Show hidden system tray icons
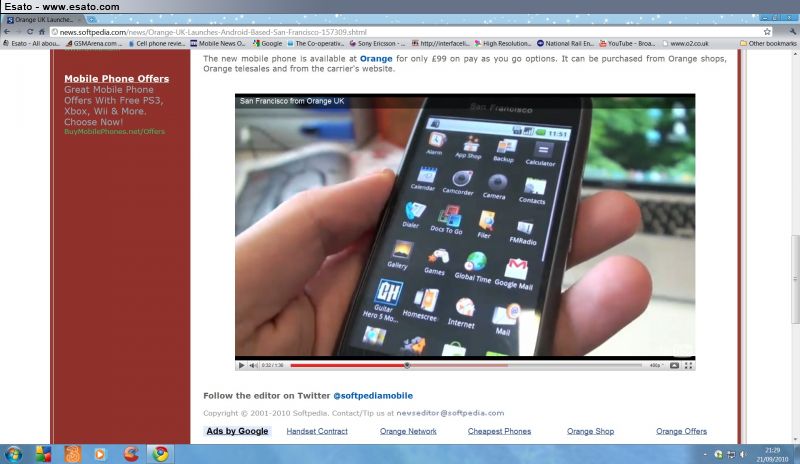The height and width of the screenshot is (464, 800). pyautogui.click(x=705, y=454)
